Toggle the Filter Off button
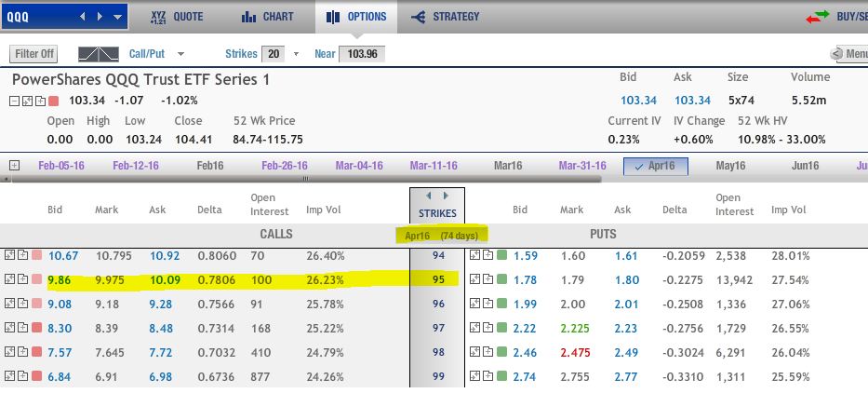868x393 pixels. (34, 54)
